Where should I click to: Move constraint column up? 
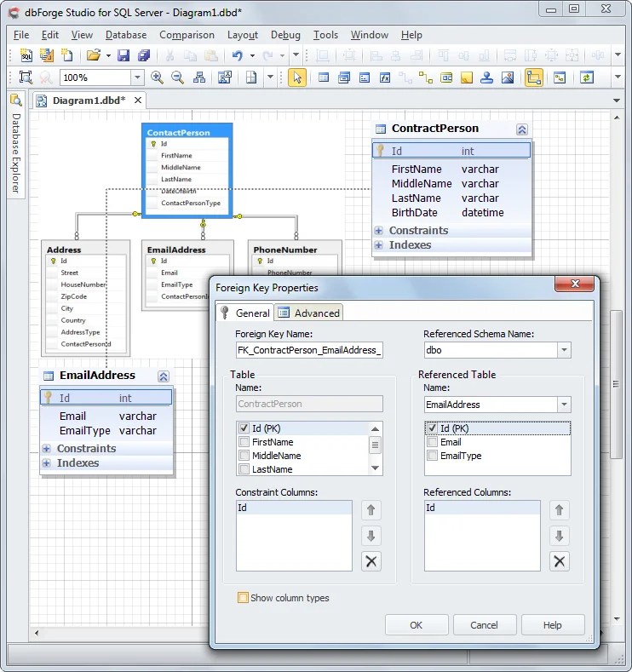(x=371, y=510)
